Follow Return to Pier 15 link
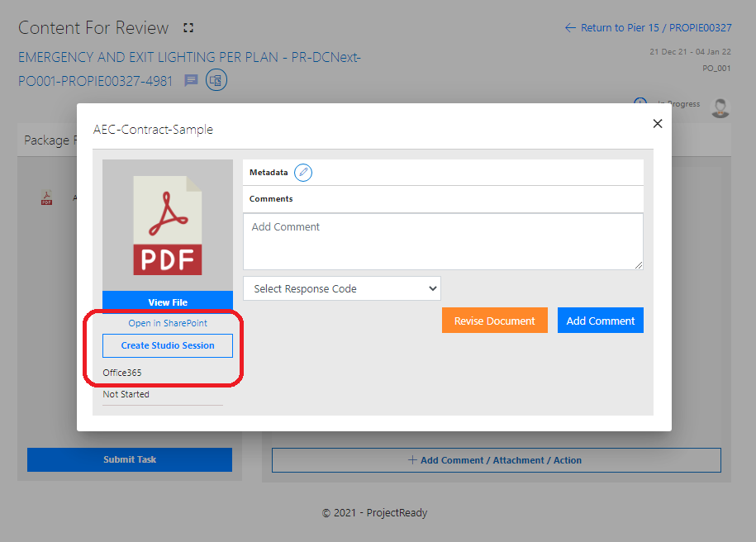Image resolution: width=756 pixels, height=542 pixels. [x=648, y=28]
